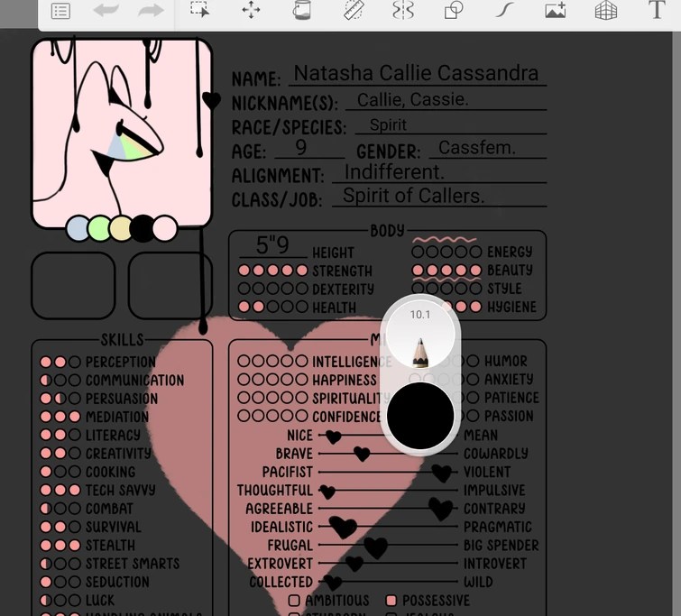
Task: Enable the Symmetry tool
Action: [403, 10]
